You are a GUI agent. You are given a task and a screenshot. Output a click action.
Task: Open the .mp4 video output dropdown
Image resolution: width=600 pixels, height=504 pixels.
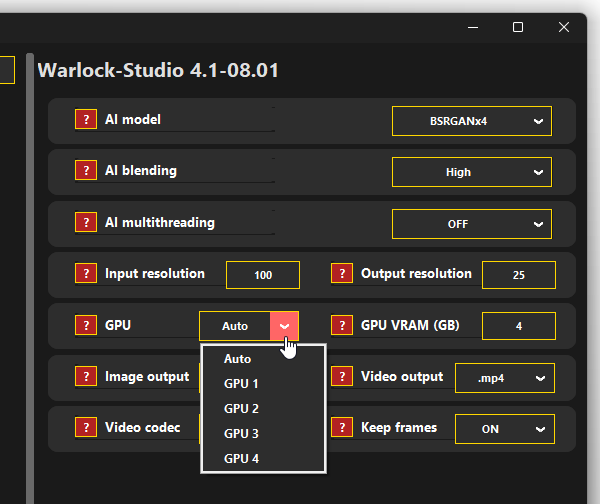pos(505,378)
